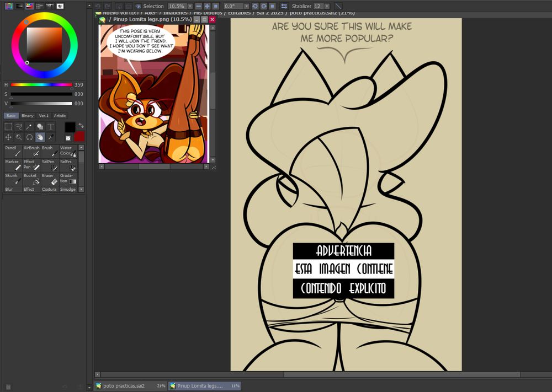
Task: Choose the Costura brush
Action: point(50,189)
